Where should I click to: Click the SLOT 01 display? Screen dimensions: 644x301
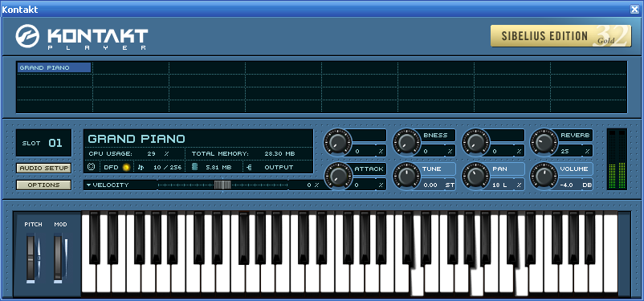(x=44, y=143)
